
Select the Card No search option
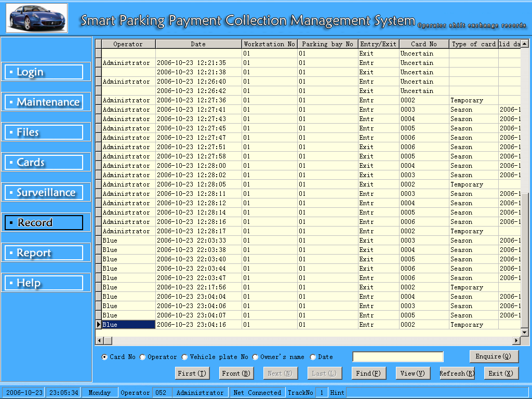[105, 357]
